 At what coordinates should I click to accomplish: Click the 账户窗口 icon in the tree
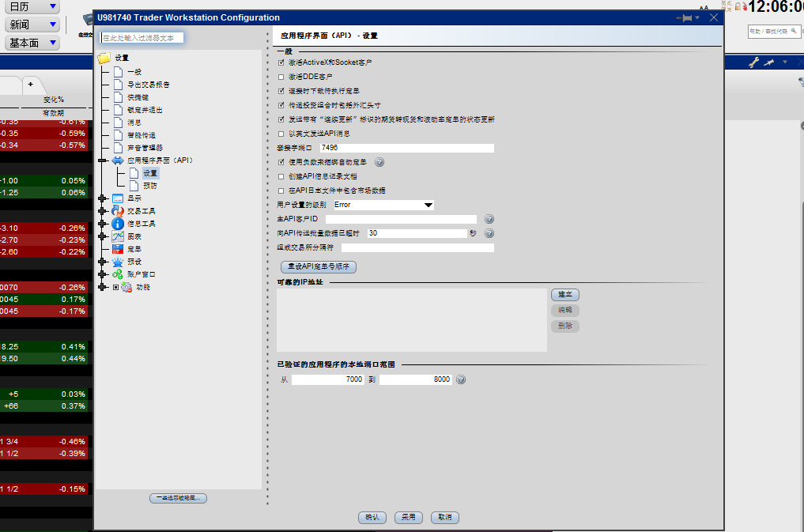click(x=118, y=274)
